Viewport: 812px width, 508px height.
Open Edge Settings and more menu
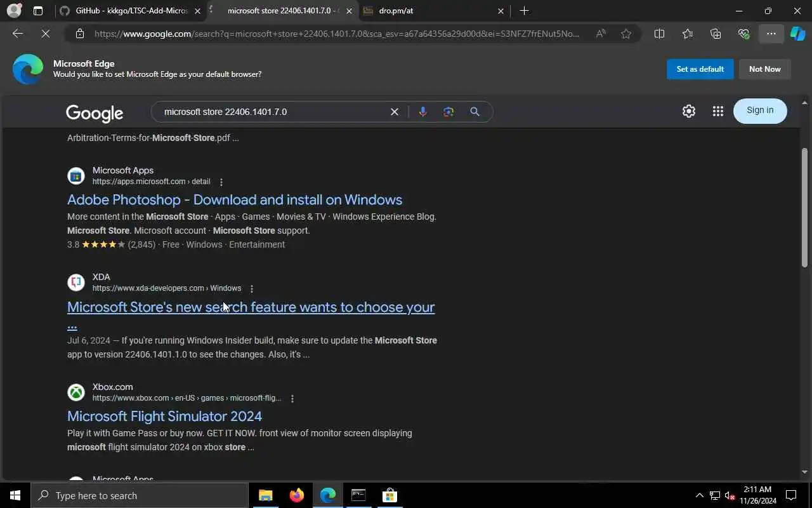coord(771,34)
